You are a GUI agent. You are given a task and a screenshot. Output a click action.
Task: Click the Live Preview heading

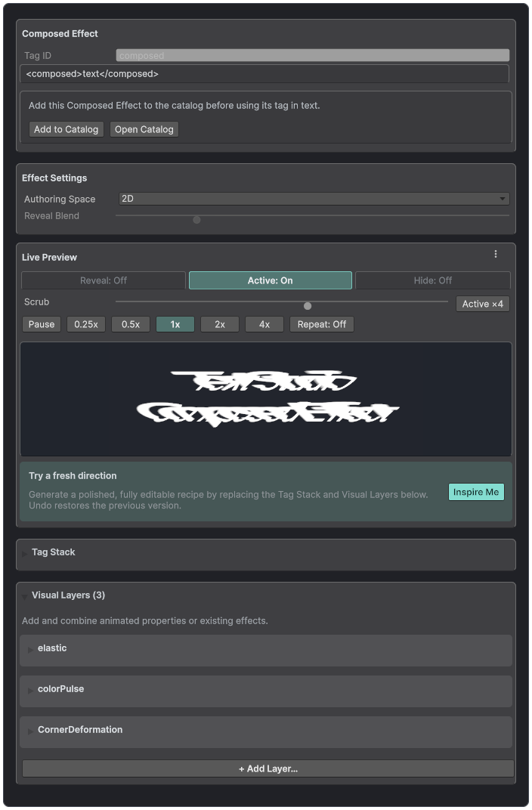(49, 257)
